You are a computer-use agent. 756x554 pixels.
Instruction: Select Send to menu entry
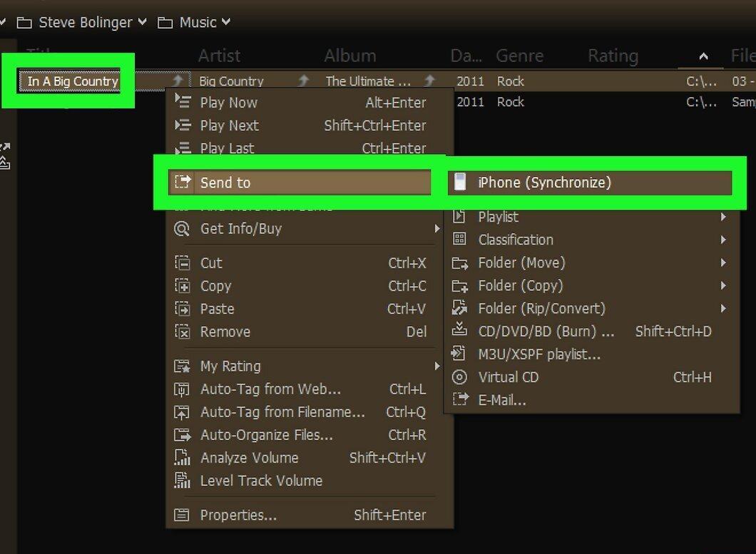pyautogui.click(x=300, y=183)
